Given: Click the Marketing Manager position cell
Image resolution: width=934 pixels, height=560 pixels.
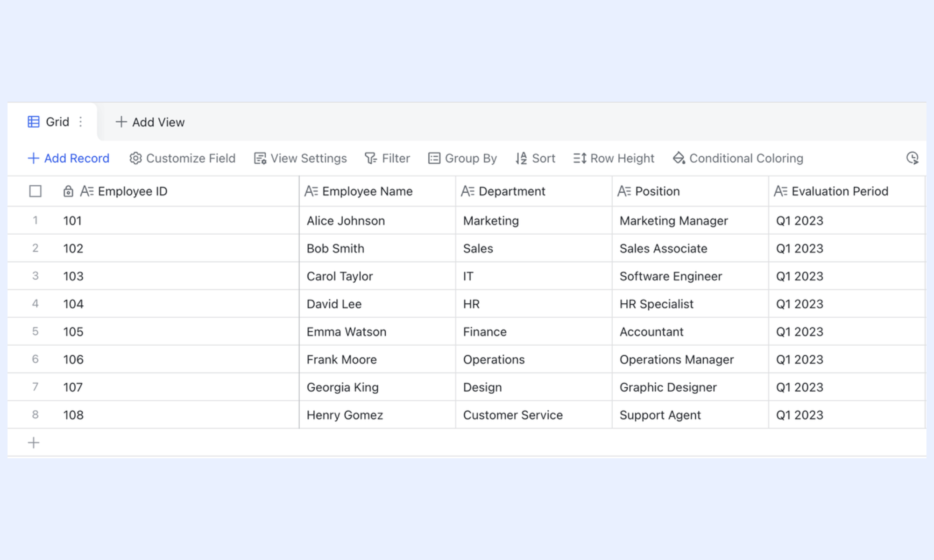Looking at the screenshot, I should (x=690, y=220).
